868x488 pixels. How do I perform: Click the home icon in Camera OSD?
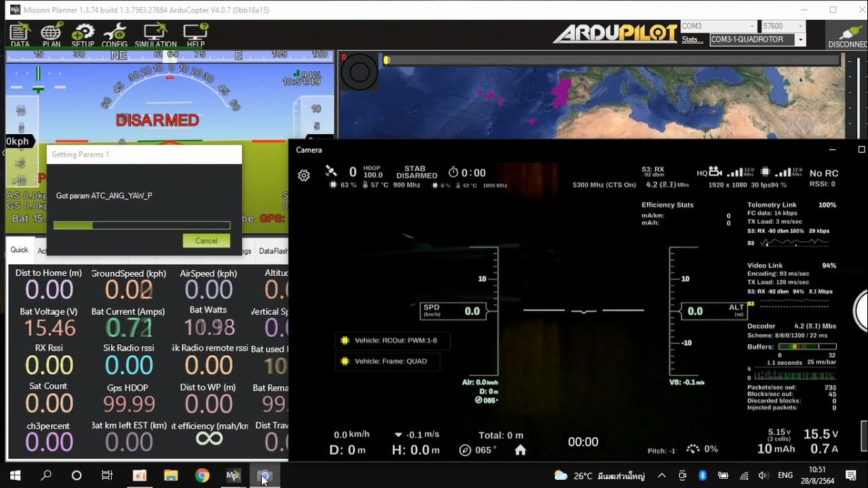[520, 449]
